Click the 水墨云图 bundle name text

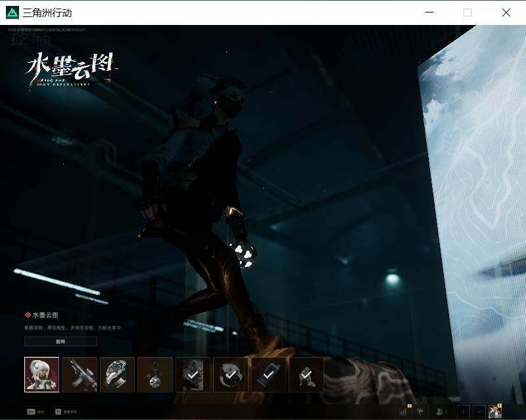pyautogui.click(x=45, y=315)
